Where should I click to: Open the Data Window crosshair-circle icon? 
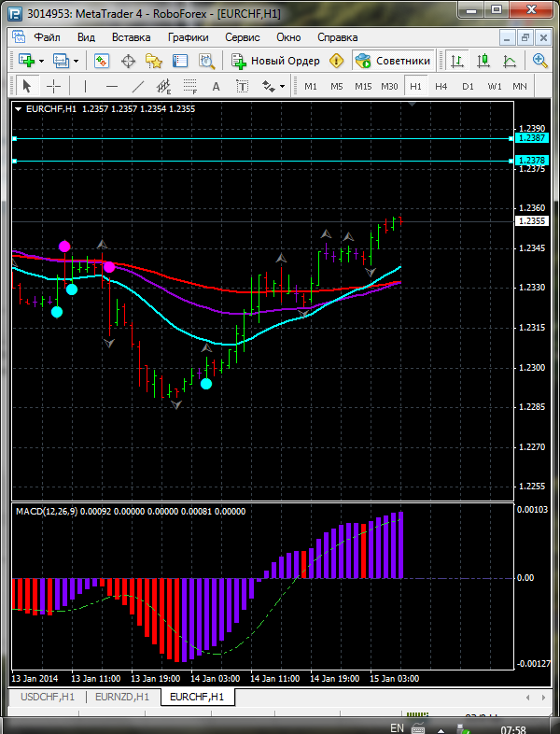click(128, 61)
